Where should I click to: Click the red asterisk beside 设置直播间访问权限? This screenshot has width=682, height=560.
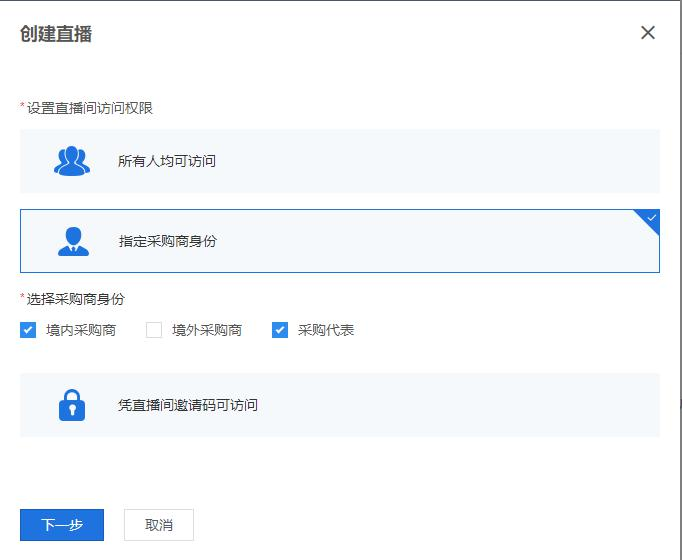pos(23,107)
